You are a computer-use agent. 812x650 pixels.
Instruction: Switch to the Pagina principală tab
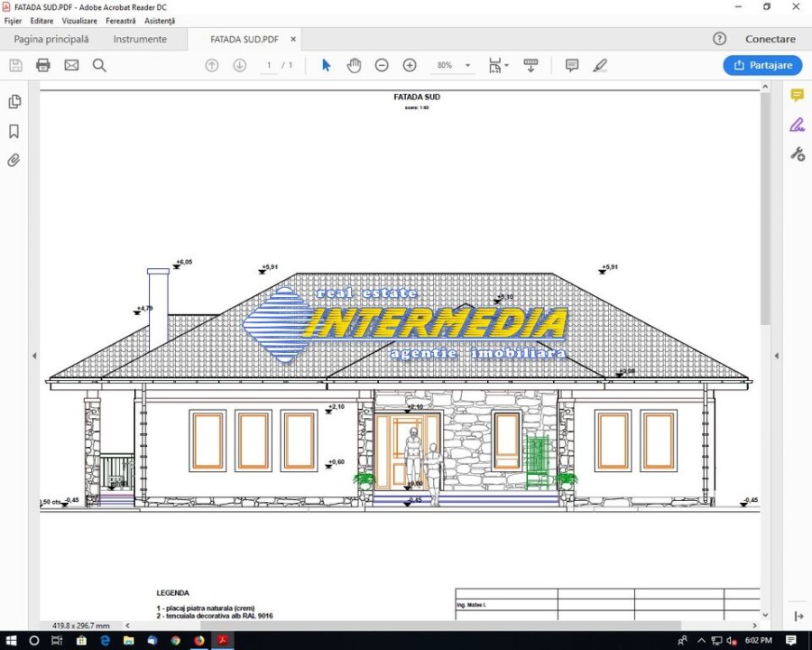click(51, 40)
